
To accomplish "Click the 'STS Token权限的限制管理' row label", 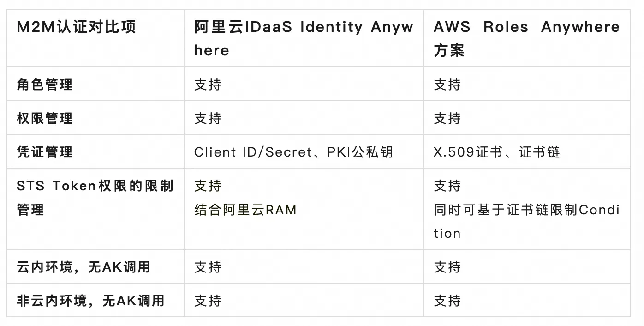I will point(95,198).
